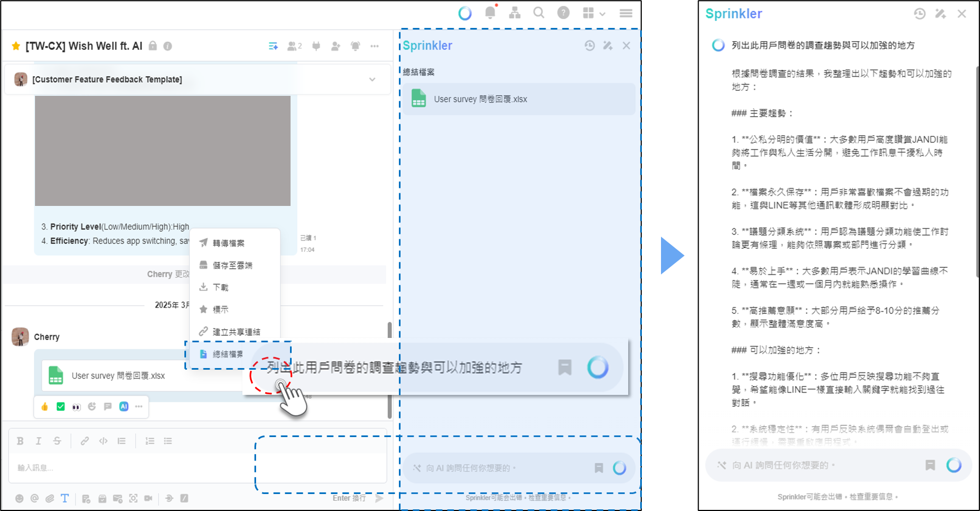The image size is (980, 511).
Task: Send the prompt in the Sprinkler answer panel
Action: [954, 465]
